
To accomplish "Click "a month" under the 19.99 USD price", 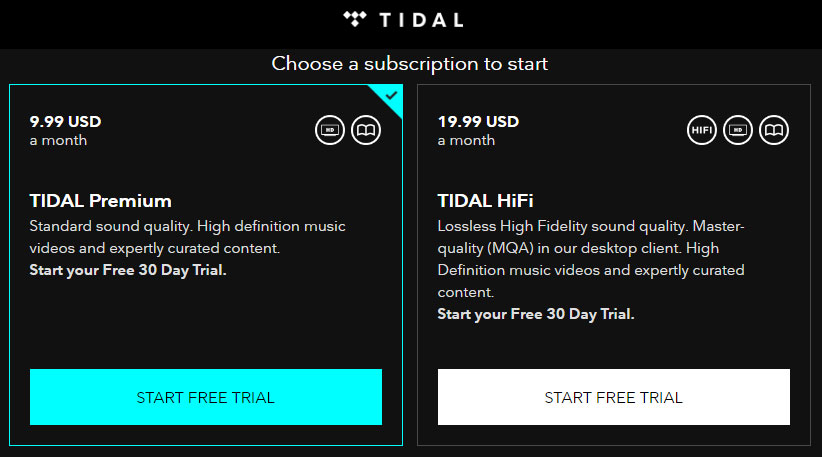I will (466, 141).
